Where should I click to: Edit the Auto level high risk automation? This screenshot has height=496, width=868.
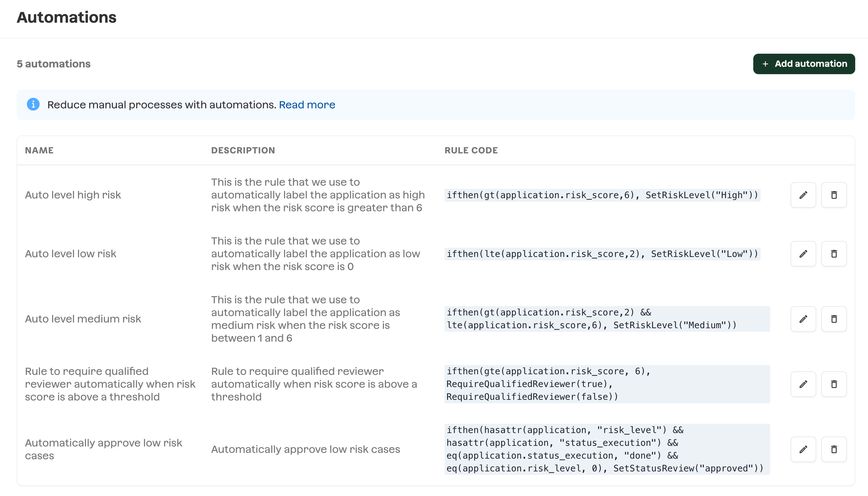click(x=803, y=195)
